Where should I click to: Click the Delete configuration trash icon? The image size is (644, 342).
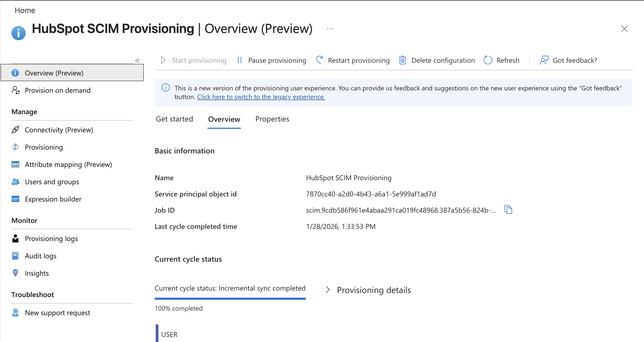coord(402,60)
